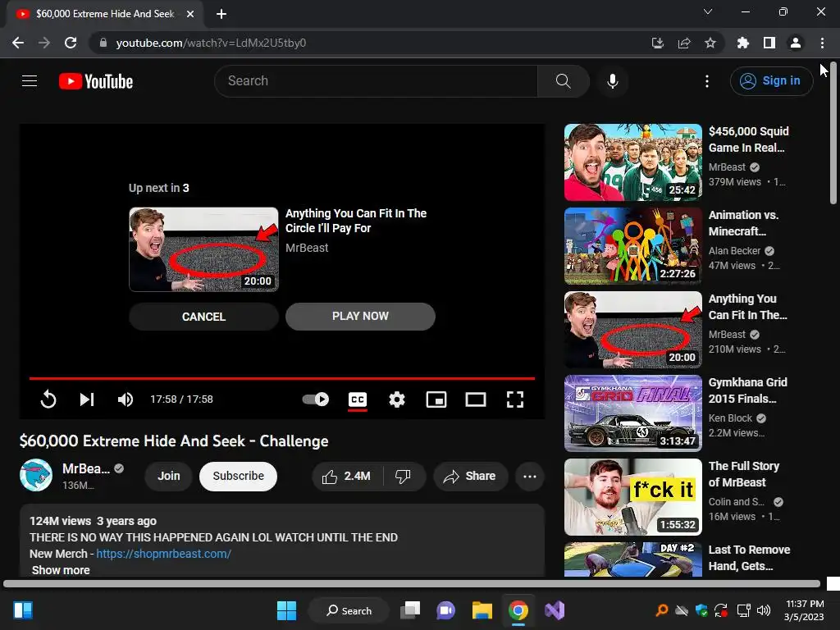Switch to miniplayer mode
The image size is (840, 630).
tap(436, 399)
